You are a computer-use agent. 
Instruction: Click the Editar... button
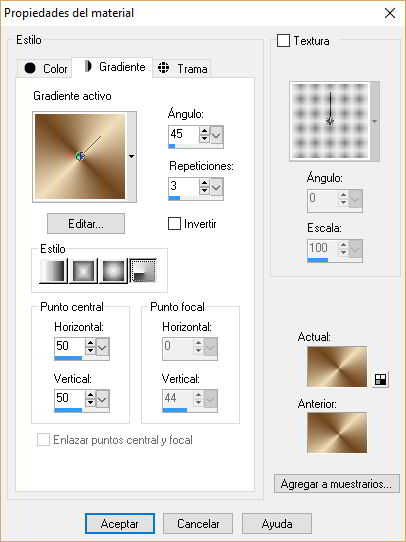(x=86, y=224)
